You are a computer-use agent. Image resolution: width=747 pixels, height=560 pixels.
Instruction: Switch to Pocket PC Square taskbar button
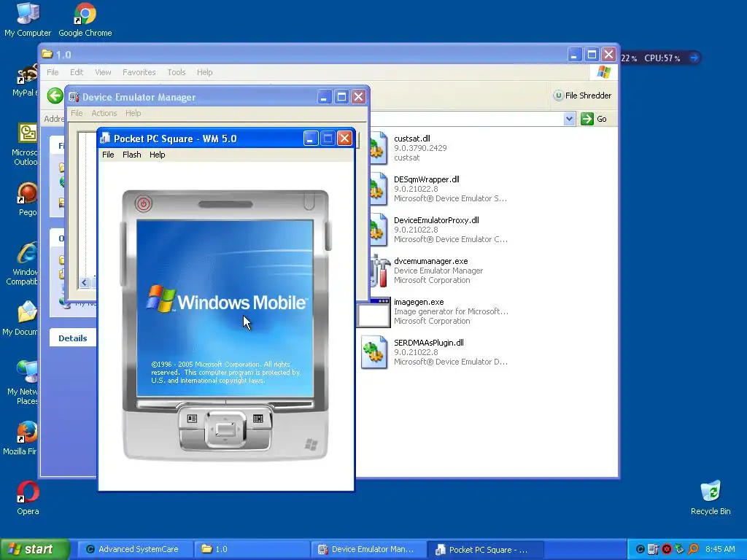point(485,550)
